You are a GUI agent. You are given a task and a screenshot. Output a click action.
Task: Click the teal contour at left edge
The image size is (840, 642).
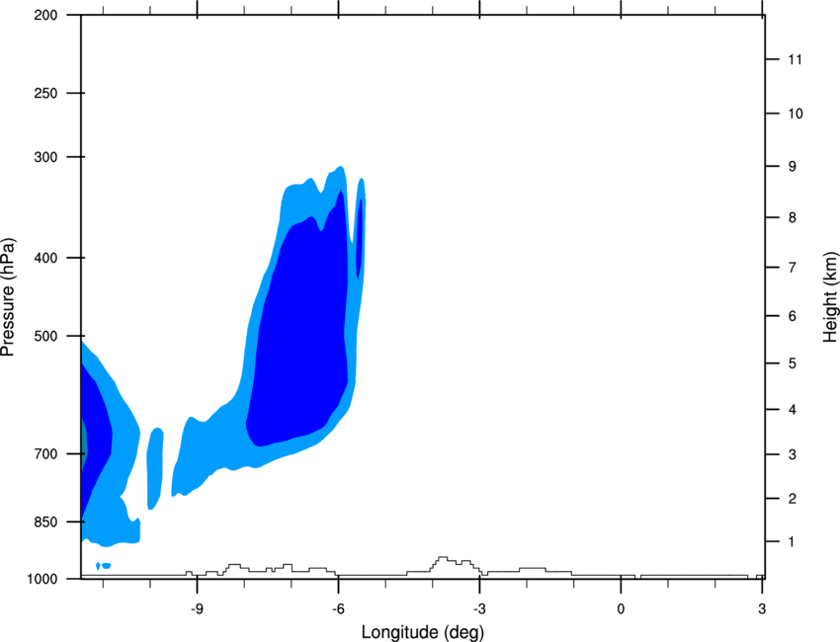click(84, 445)
